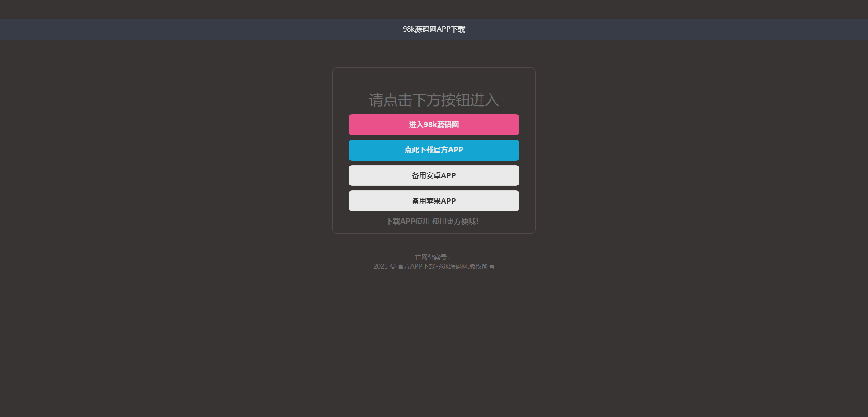Viewport: 868px width, 417px height.
Task: Enter the 98k source code site
Action: 434,125
